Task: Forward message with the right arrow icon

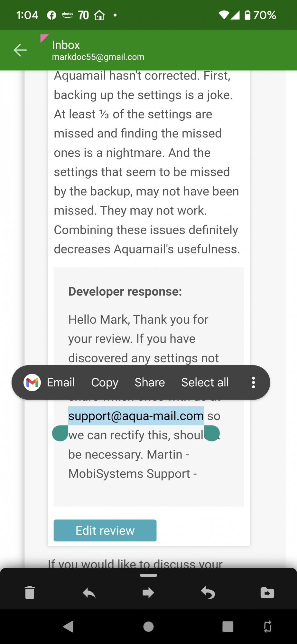Action: pyautogui.click(x=148, y=592)
